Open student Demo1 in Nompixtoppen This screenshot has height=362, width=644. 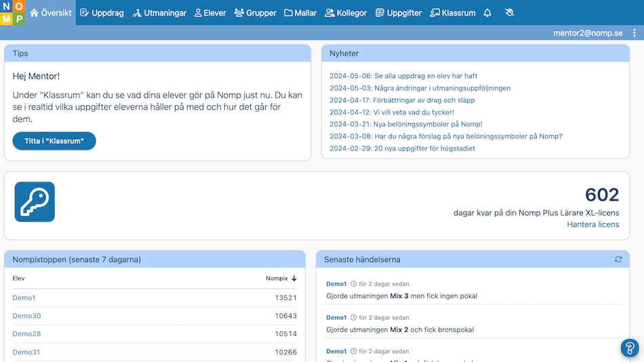[24, 298]
